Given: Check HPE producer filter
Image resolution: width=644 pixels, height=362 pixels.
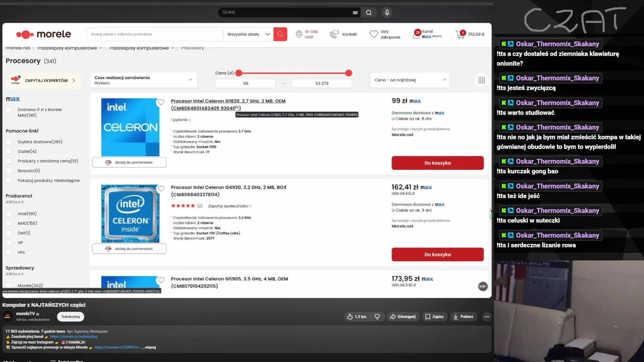Looking at the screenshot, I should 9,252.
